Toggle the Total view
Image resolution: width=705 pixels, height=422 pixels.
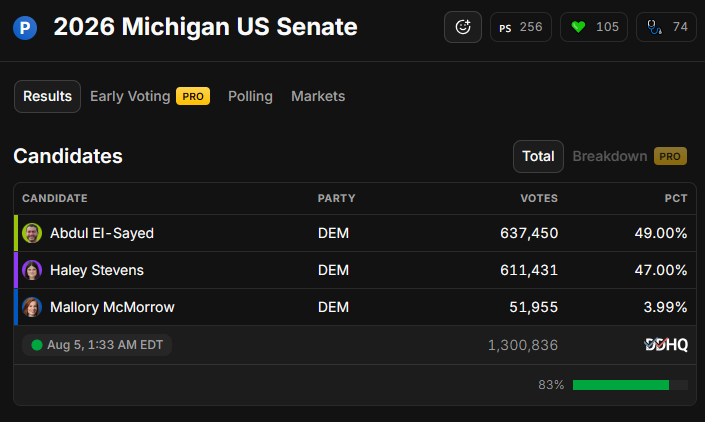[538, 156]
